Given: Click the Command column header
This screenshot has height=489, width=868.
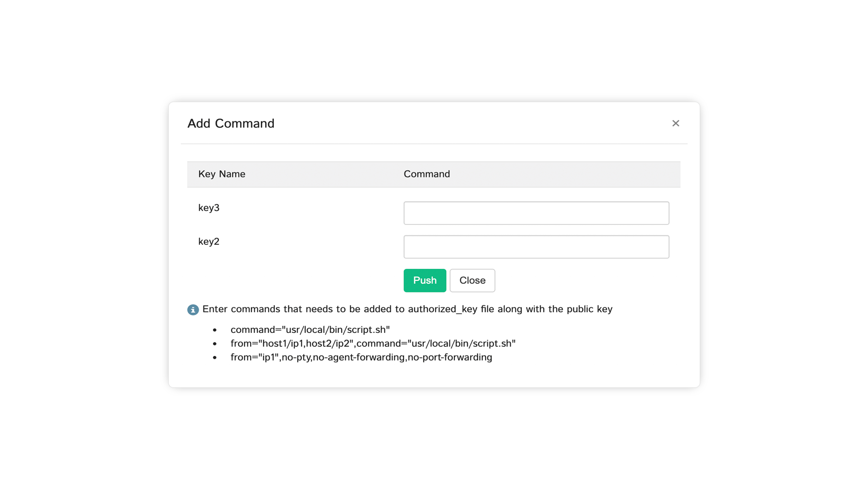Looking at the screenshot, I should tap(426, 174).
